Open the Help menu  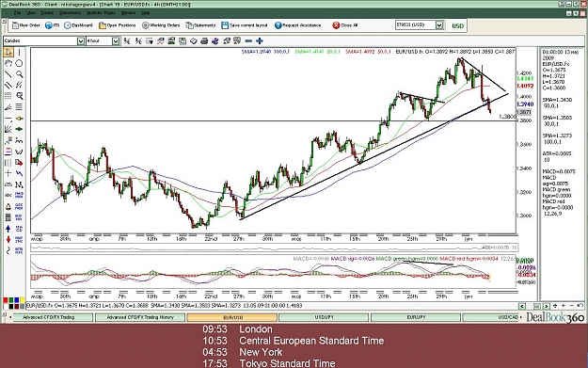point(146,13)
